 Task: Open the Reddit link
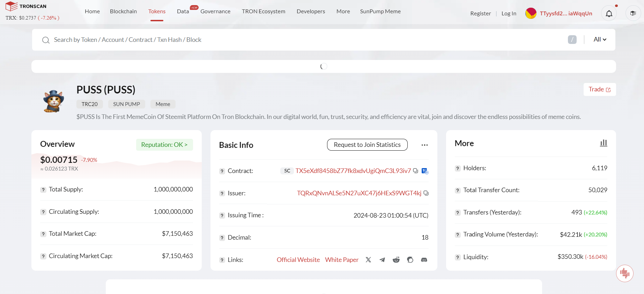(396, 260)
